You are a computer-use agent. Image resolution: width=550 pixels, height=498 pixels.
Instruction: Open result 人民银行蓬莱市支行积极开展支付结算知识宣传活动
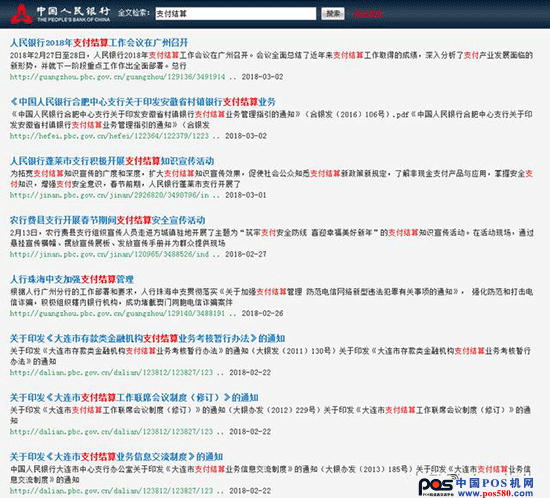pos(112,161)
